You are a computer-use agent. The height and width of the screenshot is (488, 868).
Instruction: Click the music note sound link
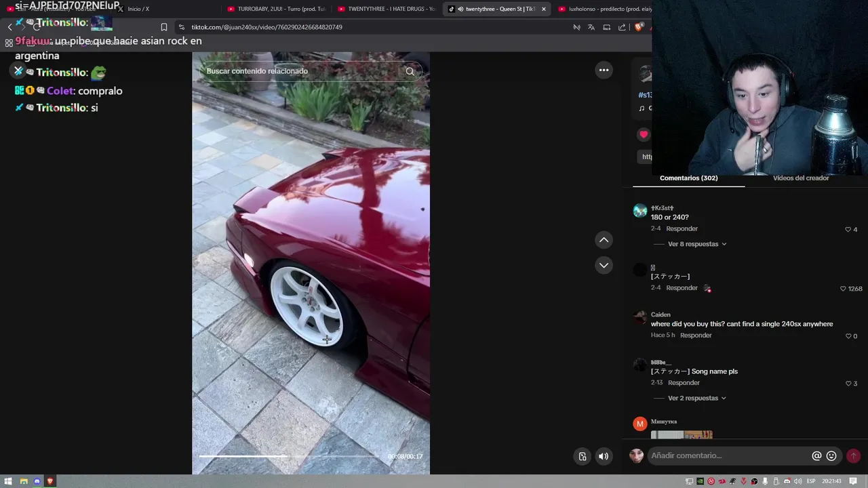[645, 108]
